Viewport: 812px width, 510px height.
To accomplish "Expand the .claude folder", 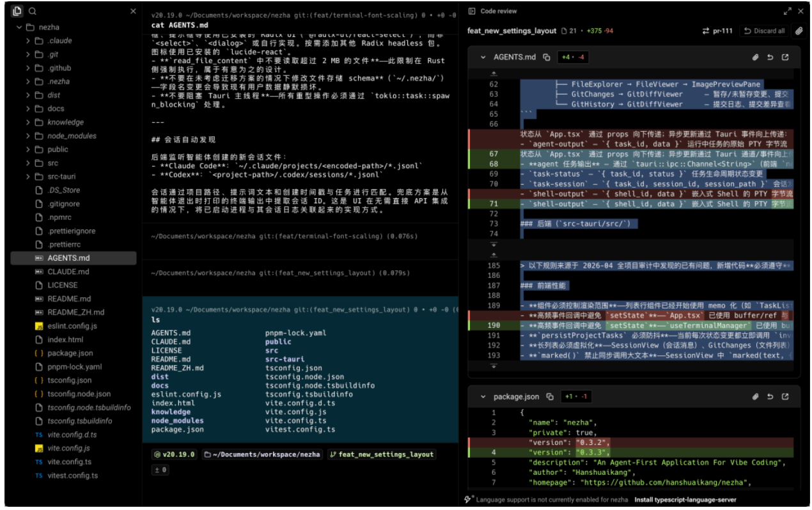I will point(28,40).
